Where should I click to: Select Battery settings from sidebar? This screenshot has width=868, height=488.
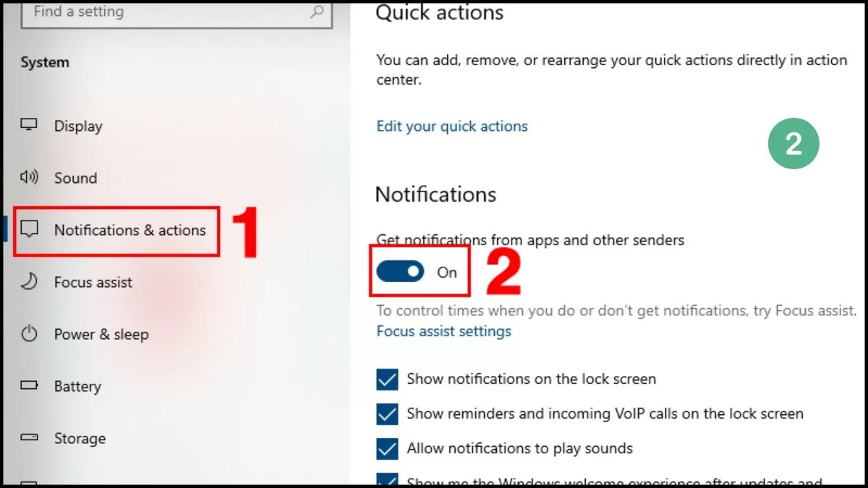pyautogui.click(x=77, y=386)
